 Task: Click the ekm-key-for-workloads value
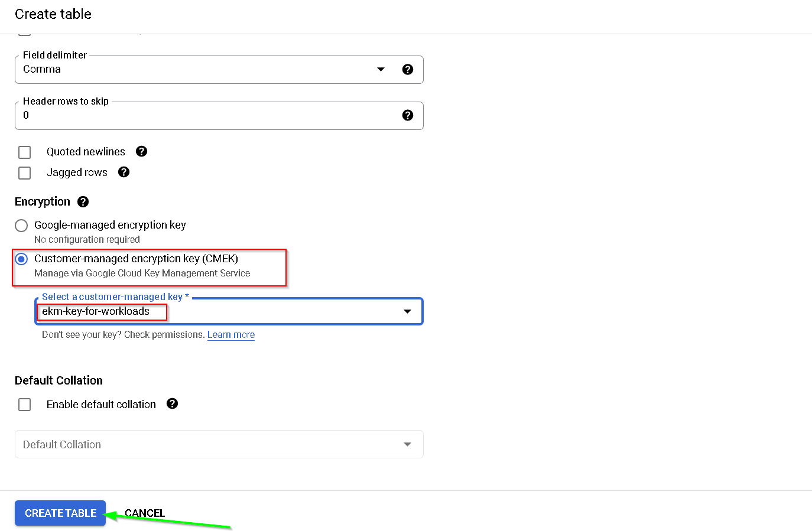coord(96,311)
